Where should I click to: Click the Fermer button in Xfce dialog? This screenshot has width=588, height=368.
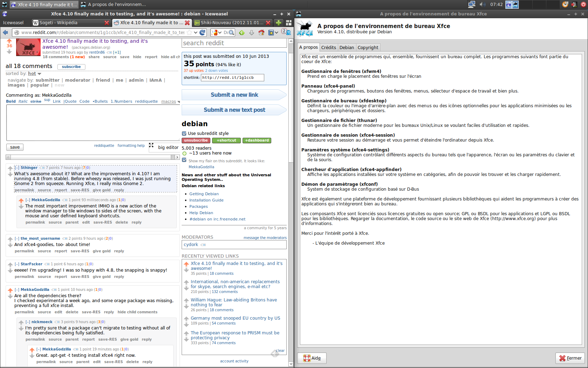(570, 358)
